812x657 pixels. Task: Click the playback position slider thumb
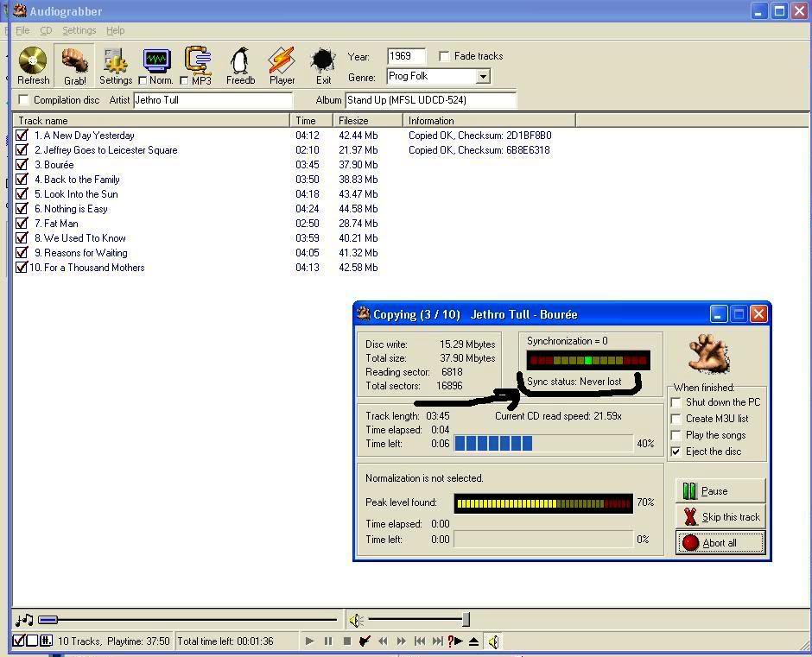48,620
